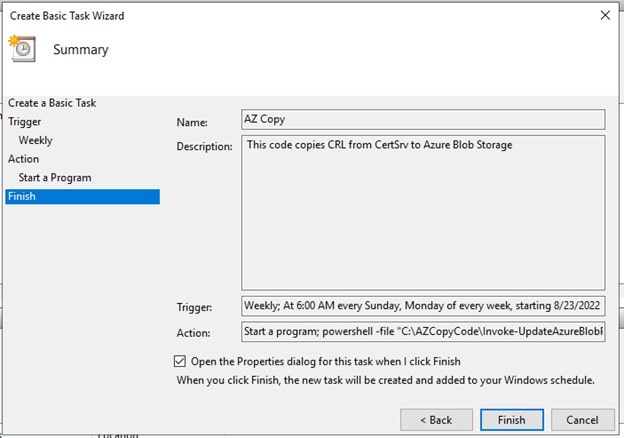This screenshot has height=438, width=624.
Task: Select the Trigger step in the sidebar
Action: tap(25, 122)
